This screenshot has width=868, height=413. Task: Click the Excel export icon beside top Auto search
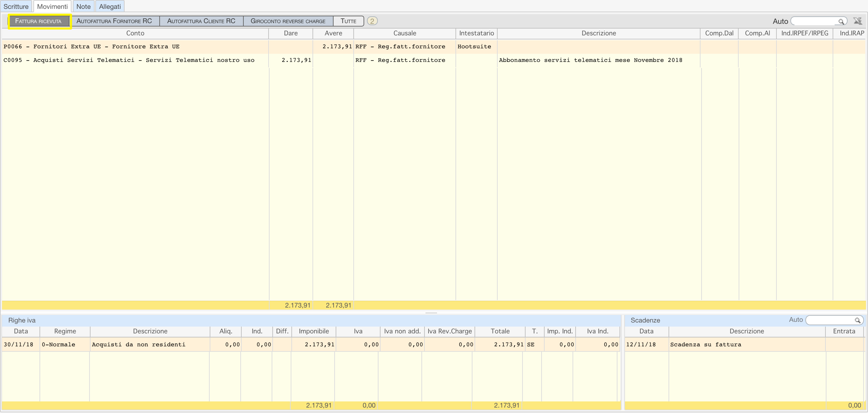click(x=857, y=21)
